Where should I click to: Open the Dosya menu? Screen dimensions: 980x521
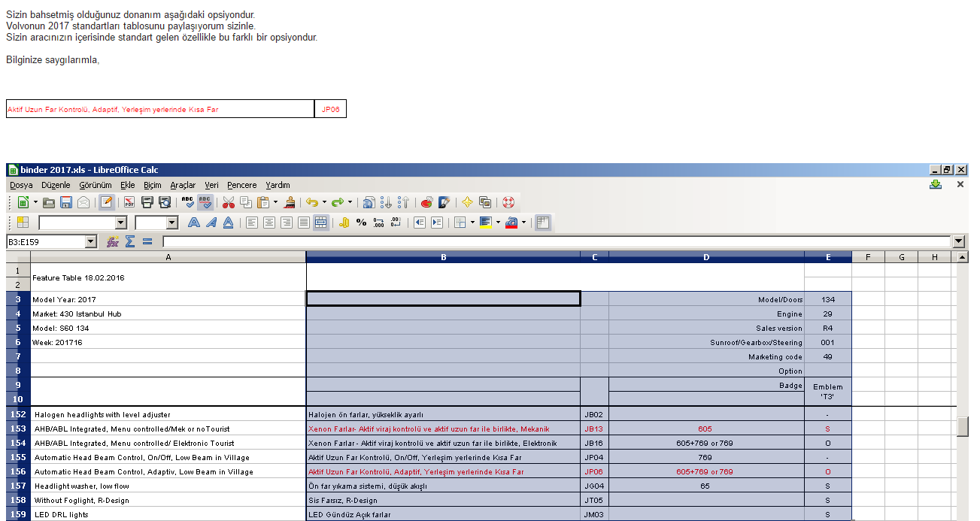(x=21, y=185)
